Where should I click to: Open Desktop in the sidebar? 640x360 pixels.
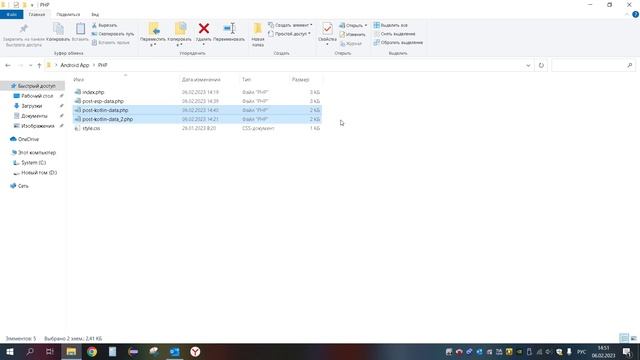[x=37, y=96]
